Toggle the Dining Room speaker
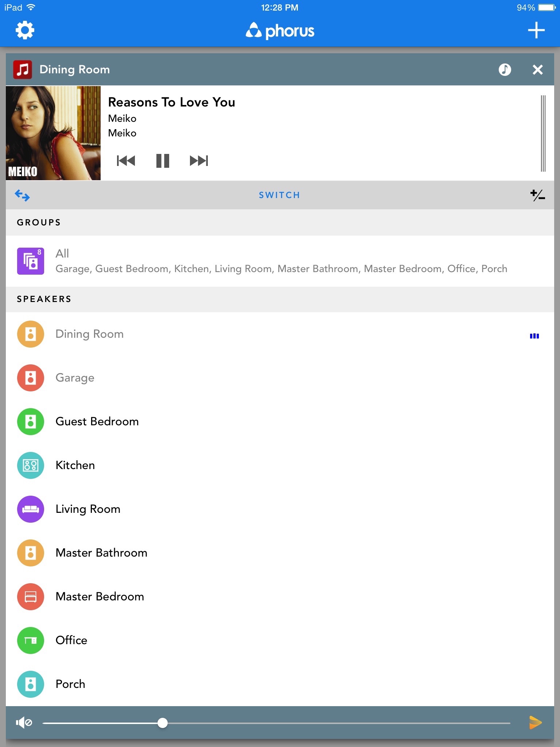The height and width of the screenshot is (747, 560). (89, 334)
